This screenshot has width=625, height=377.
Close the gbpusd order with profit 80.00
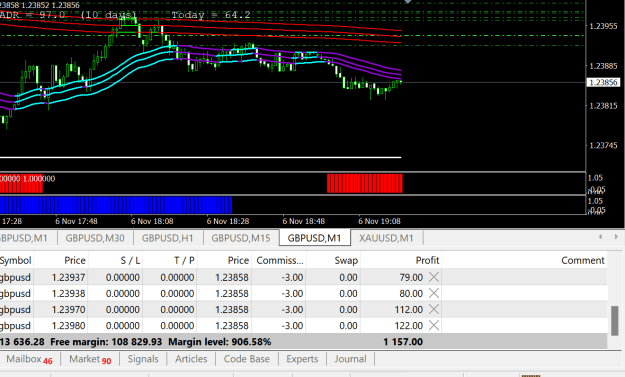click(434, 293)
